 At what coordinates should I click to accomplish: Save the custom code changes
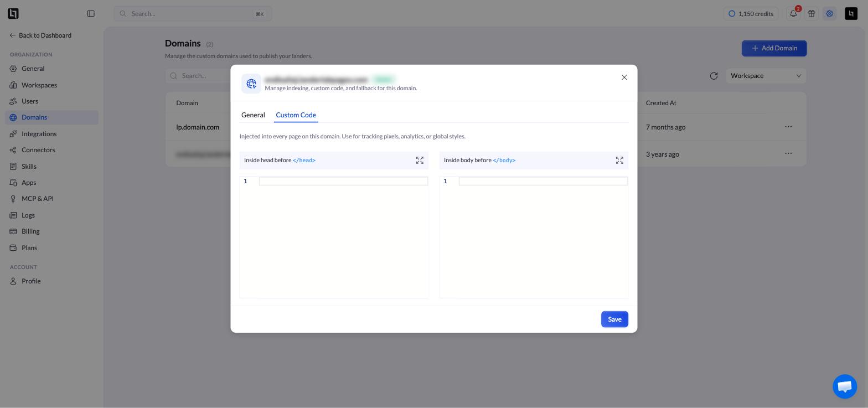614,319
